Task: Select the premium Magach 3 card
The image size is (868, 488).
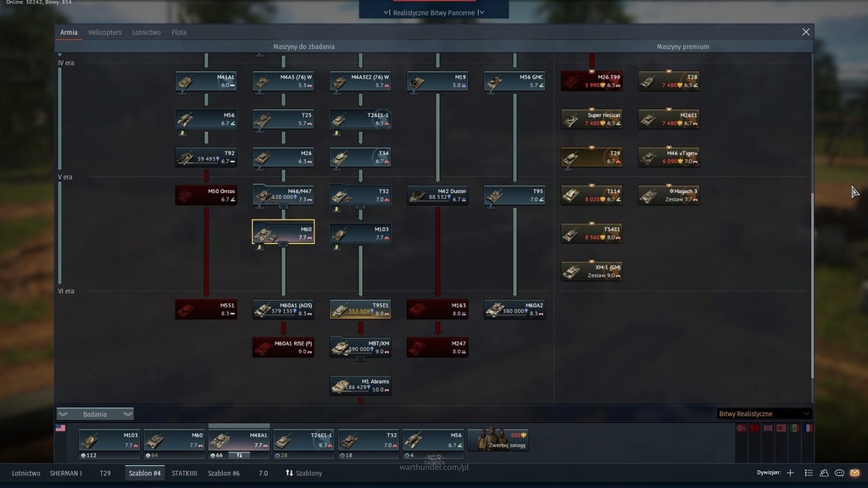Action: (669, 195)
